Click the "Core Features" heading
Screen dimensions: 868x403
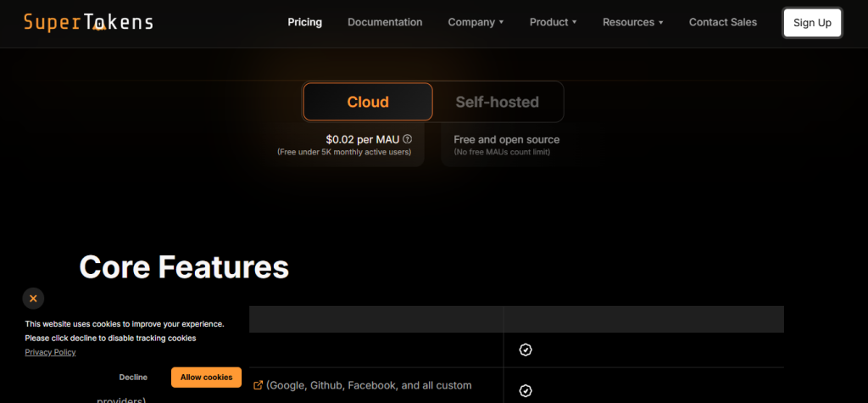[184, 267]
